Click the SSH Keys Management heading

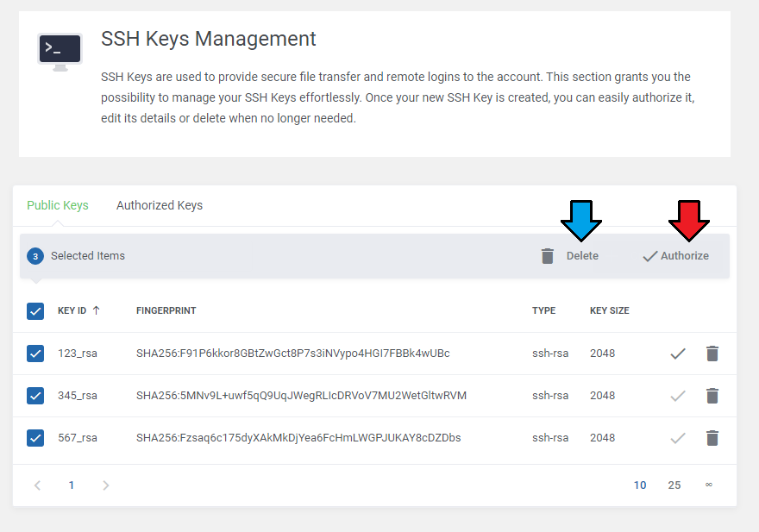pos(208,39)
